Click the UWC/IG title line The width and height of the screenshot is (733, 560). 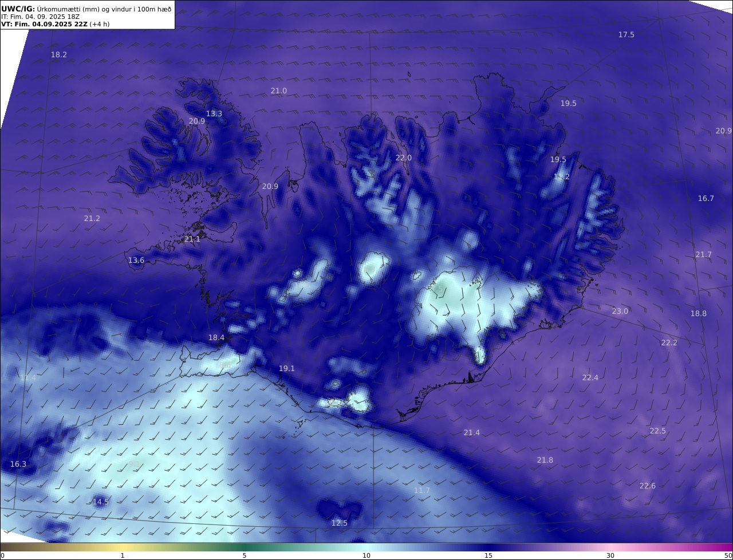click(x=86, y=9)
